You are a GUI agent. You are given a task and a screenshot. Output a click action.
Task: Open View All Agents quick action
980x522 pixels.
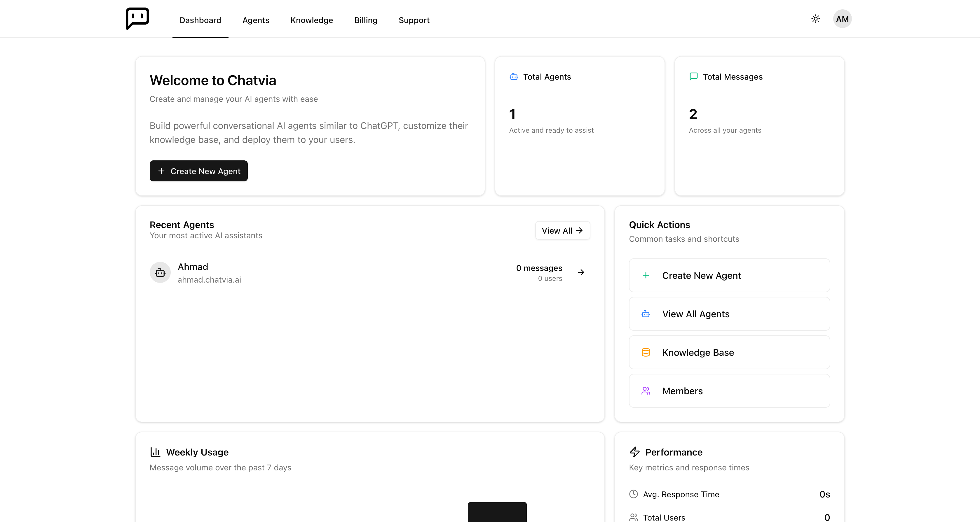[x=729, y=314]
